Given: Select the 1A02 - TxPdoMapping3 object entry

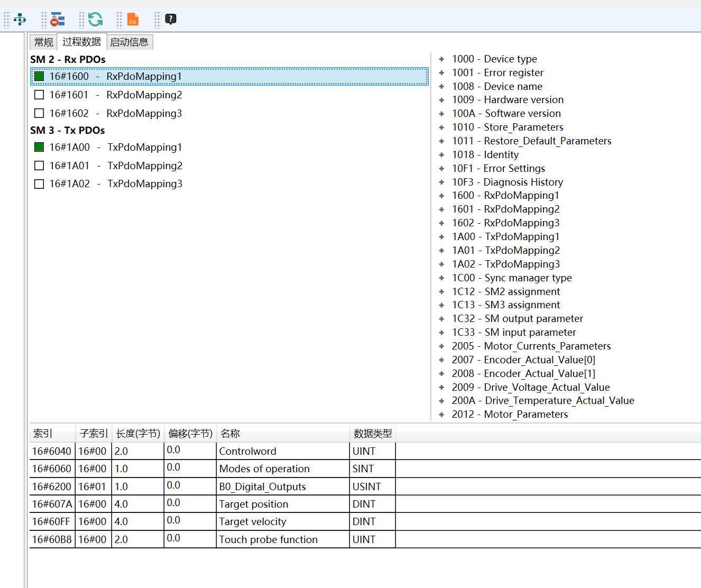Looking at the screenshot, I should tap(505, 264).
